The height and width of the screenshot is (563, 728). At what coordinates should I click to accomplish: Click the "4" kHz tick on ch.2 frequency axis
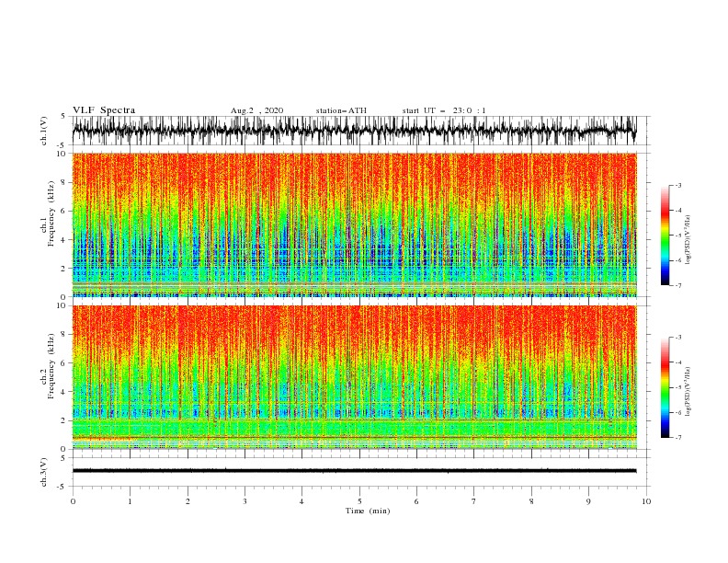63,392
